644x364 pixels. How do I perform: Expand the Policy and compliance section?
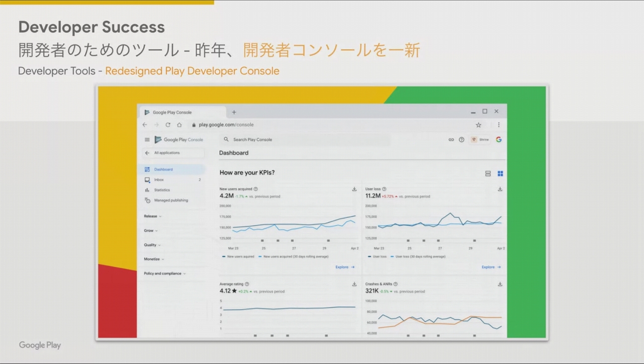165,274
